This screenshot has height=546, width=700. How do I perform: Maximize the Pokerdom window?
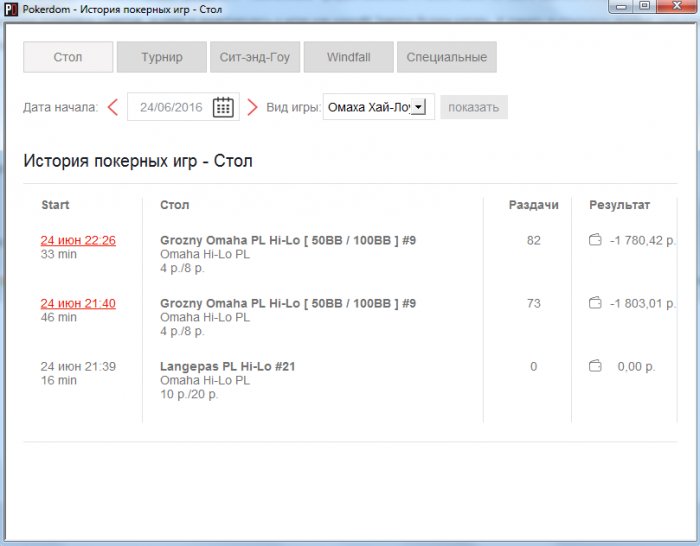(x=644, y=6)
